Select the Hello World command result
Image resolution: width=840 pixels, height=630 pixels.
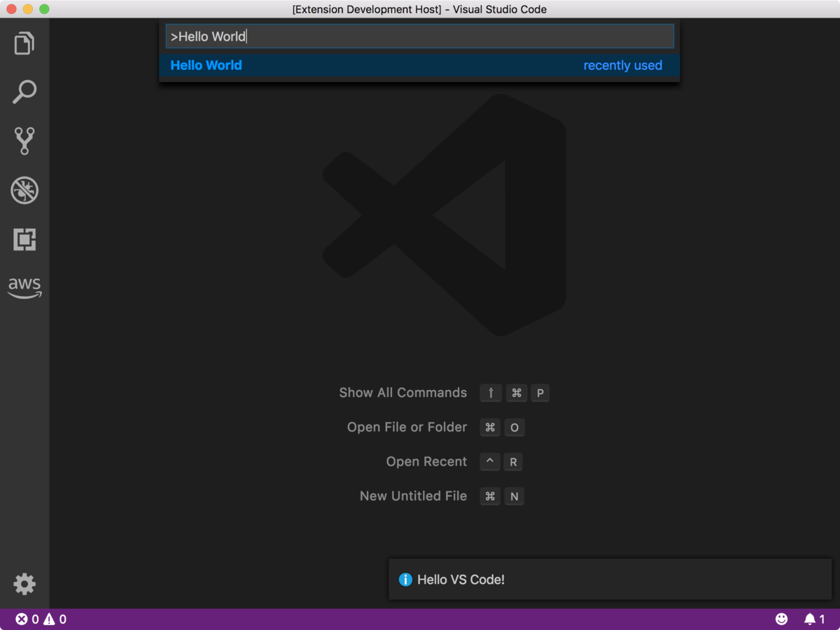pyautogui.click(x=419, y=65)
